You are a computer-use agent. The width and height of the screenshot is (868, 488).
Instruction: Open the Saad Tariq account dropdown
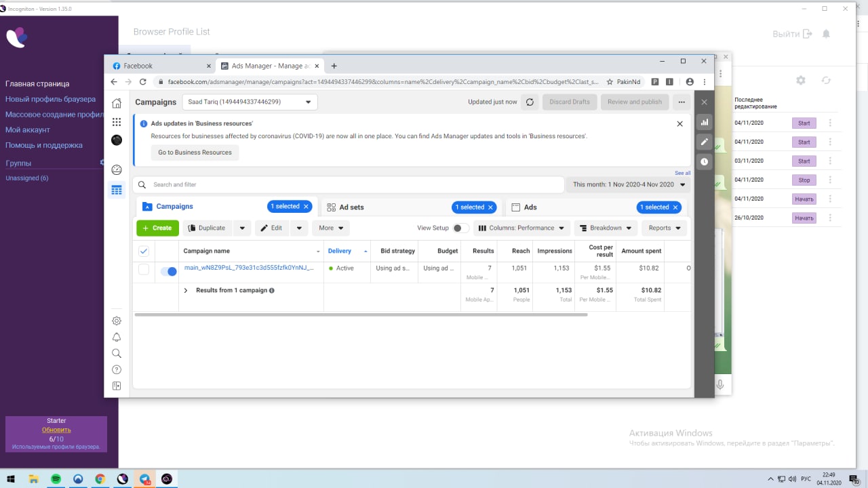[x=249, y=102]
